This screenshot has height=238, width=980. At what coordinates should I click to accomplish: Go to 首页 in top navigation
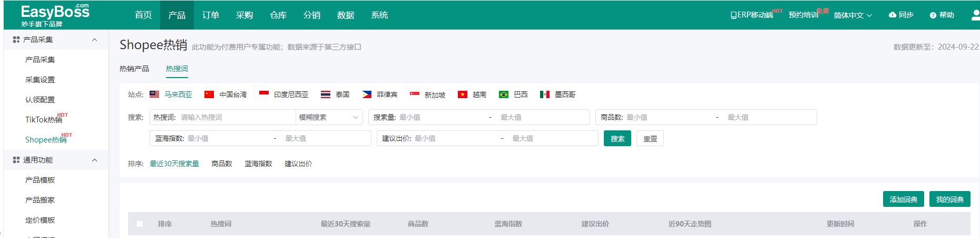(143, 15)
